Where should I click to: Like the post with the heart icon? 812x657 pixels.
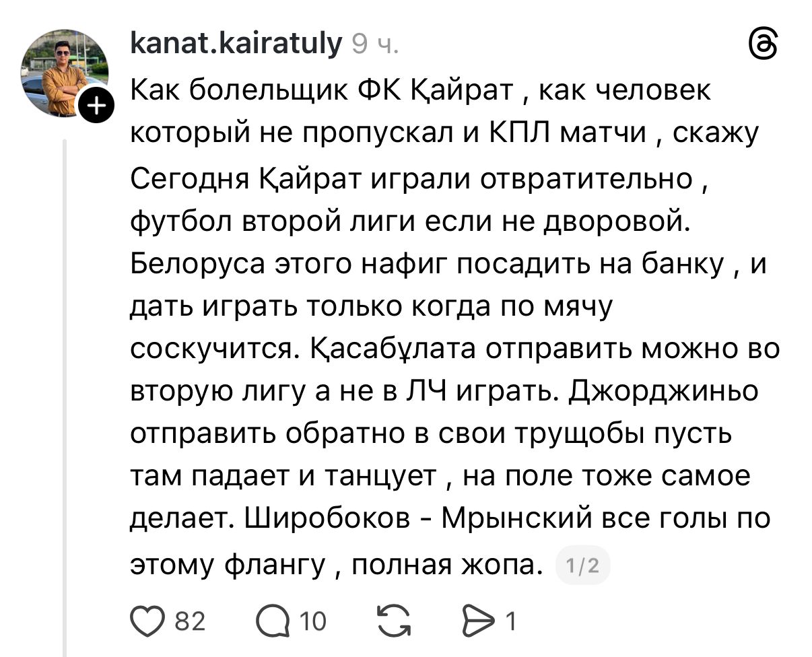click(x=146, y=621)
